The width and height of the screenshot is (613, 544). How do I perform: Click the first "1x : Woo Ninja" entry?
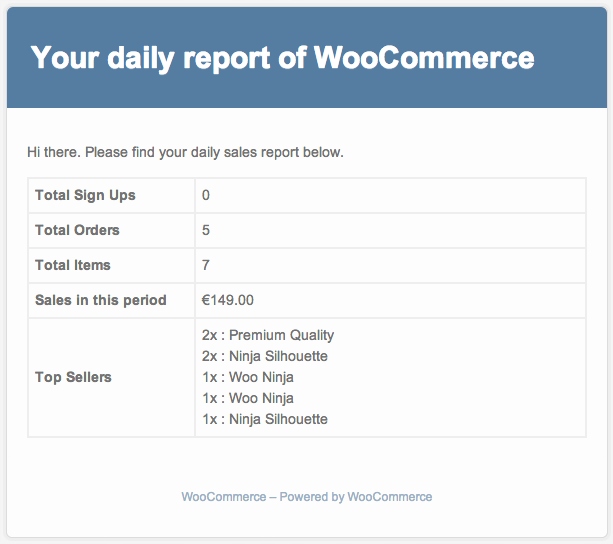click(x=248, y=377)
